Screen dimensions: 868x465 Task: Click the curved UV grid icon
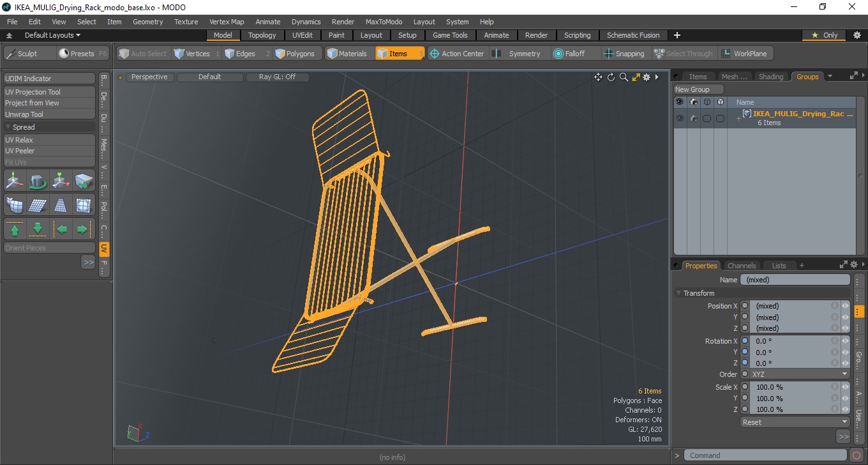click(15, 205)
